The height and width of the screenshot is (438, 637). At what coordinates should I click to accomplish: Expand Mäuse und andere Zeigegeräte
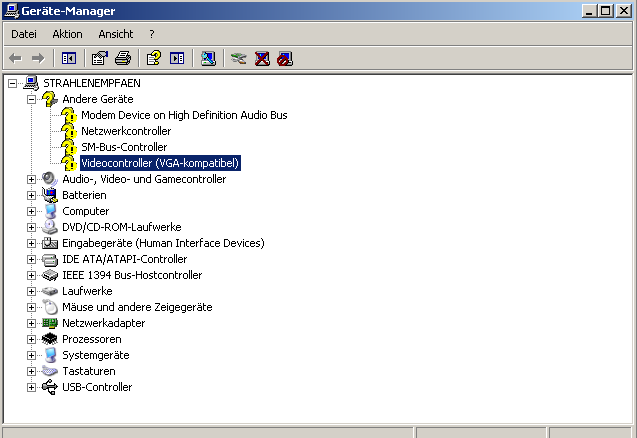click(x=31, y=307)
